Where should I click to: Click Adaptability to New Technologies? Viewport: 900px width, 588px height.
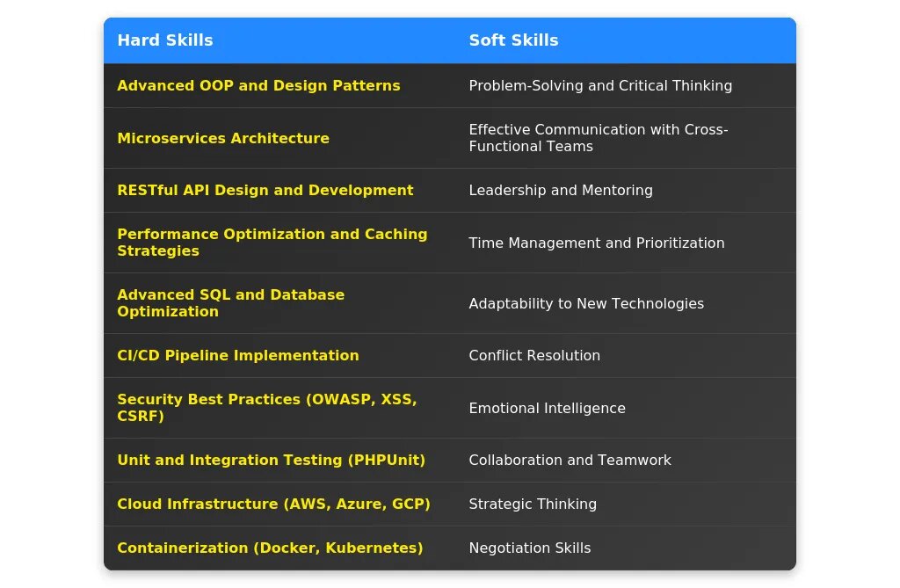586,304
